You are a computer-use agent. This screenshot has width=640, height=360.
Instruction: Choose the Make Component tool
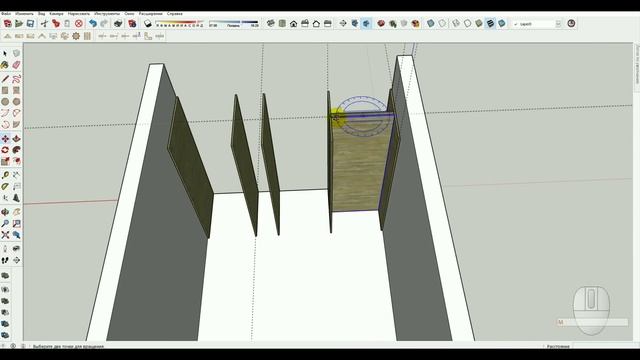[16, 53]
